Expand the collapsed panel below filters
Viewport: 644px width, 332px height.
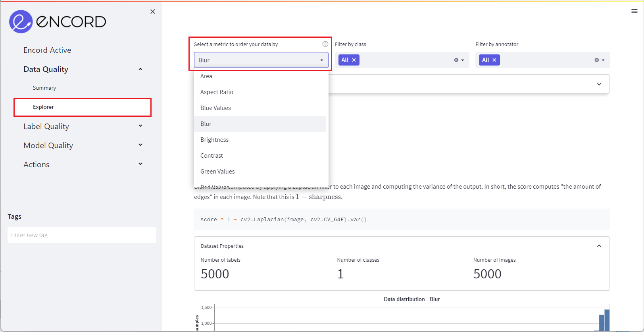pos(599,84)
